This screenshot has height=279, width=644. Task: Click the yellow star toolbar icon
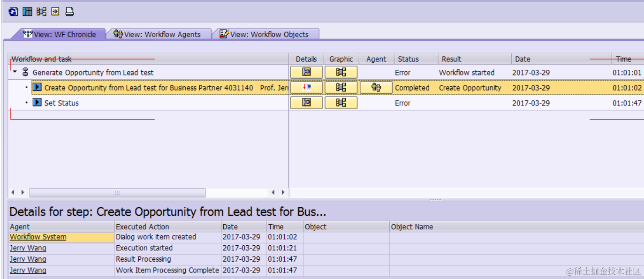pyautogui.click(x=55, y=12)
